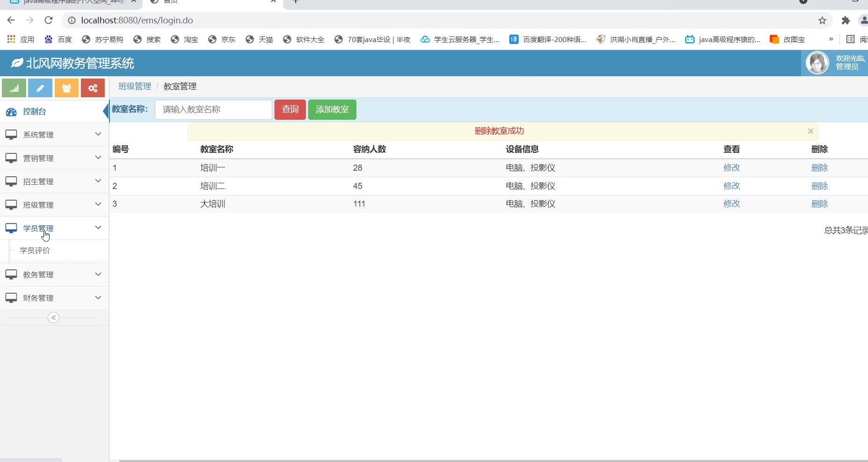Click the red settings gears shortcut icon
The height and width of the screenshot is (462, 868).
93,88
